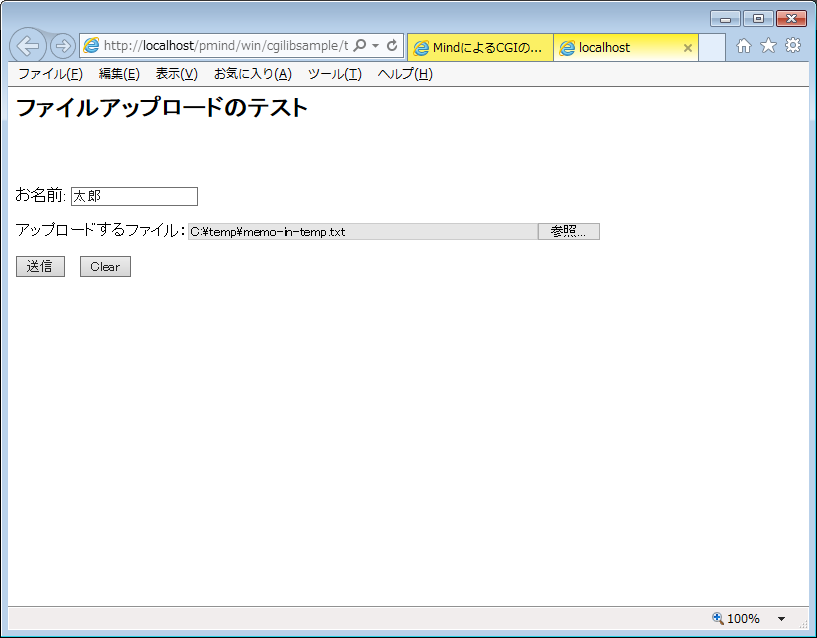
Task: Go to the home page icon
Action: (x=744, y=46)
